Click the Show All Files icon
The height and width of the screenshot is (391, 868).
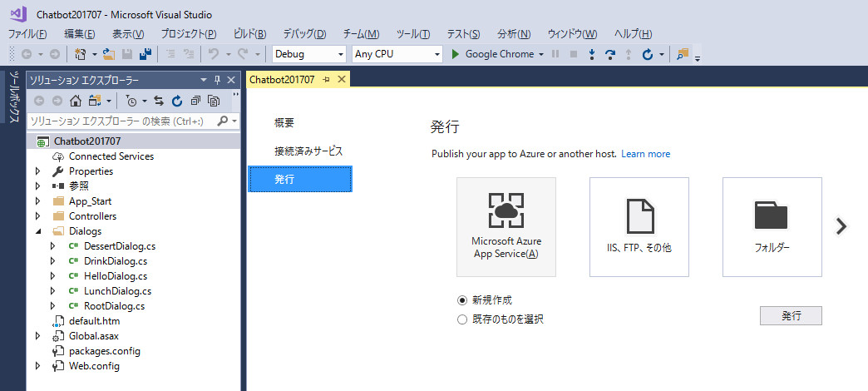pyautogui.click(x=214, y=101)
